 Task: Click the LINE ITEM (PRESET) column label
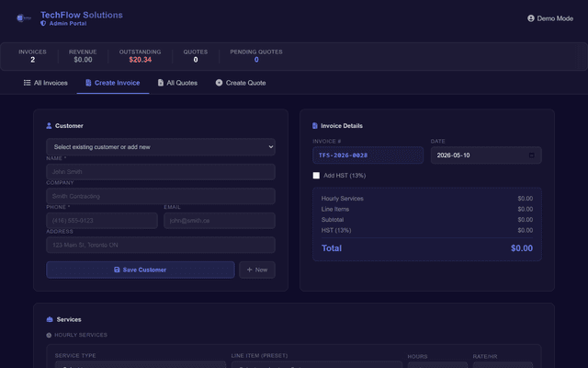259,356
